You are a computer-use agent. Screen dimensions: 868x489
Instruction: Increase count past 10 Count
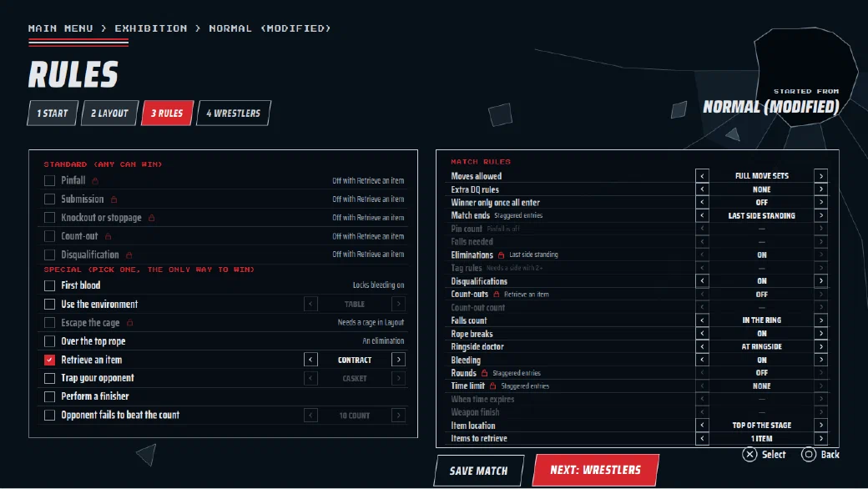[x=399, y=416]
